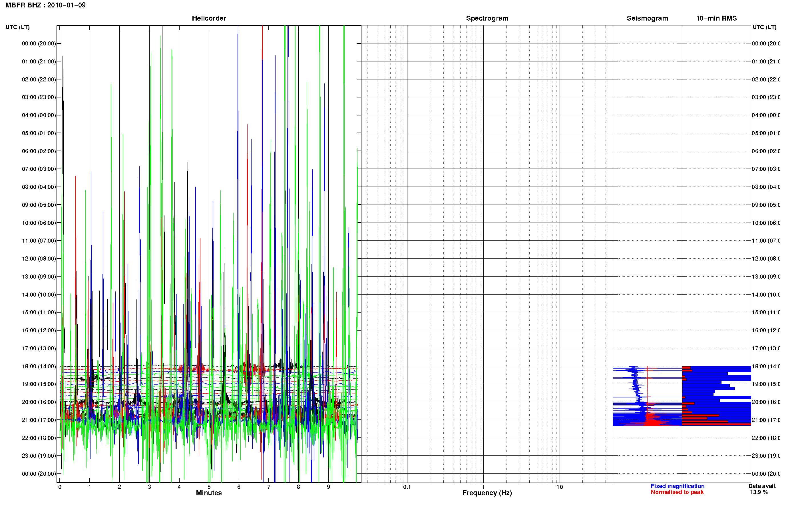Click the left '07:00 (03:00)' time label

[39, 169]
